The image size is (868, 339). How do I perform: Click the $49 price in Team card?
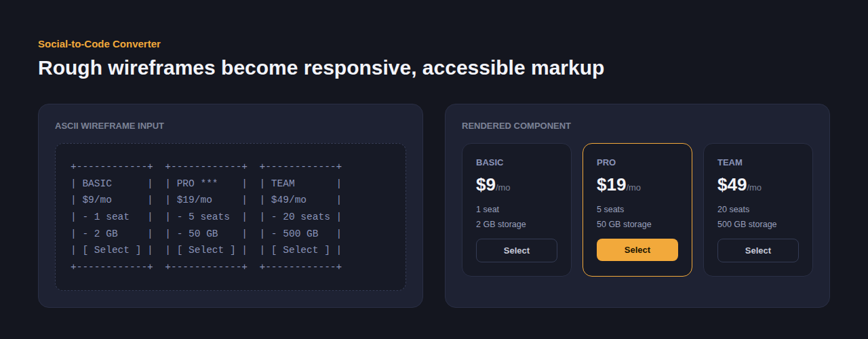pos(732,184)
